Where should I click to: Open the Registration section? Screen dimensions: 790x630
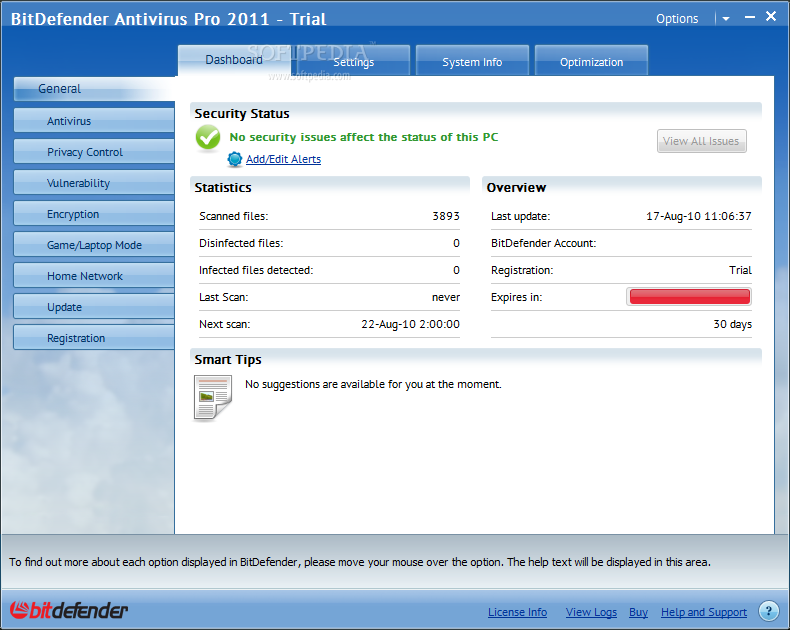94,338
